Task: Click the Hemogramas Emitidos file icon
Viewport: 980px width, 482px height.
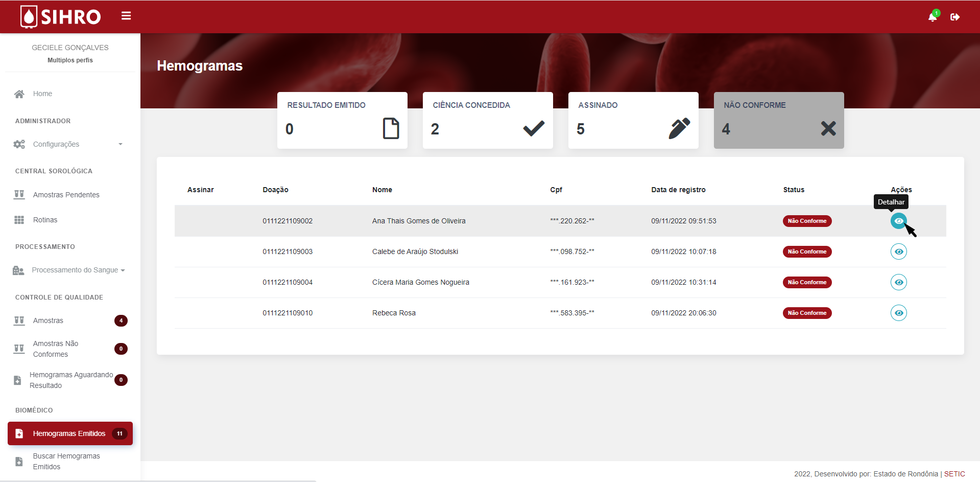Action: click(x=19, y=433)
